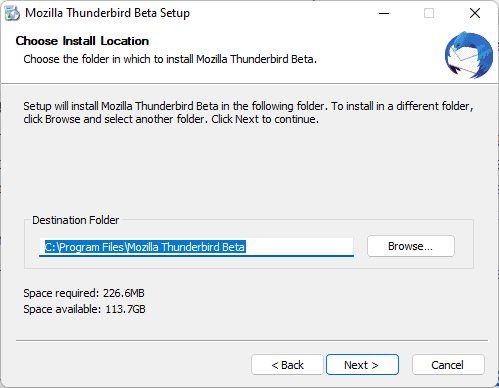Minimize the setup window

pyautogui.click(x=384, y=13)
